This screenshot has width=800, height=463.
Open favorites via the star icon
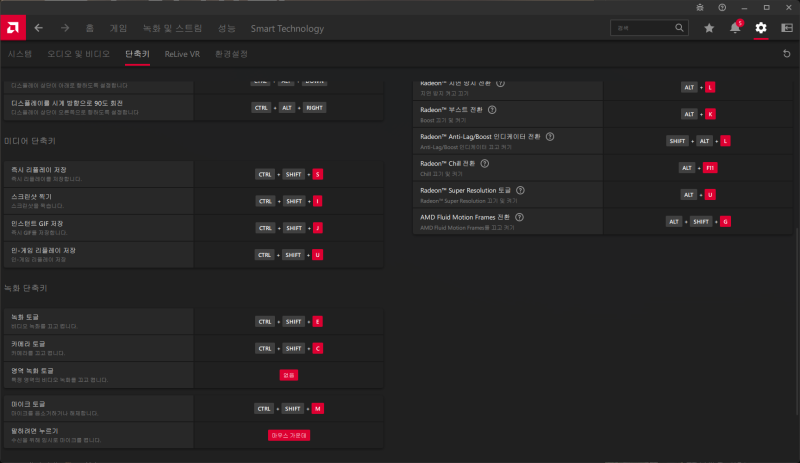[709, 28]
